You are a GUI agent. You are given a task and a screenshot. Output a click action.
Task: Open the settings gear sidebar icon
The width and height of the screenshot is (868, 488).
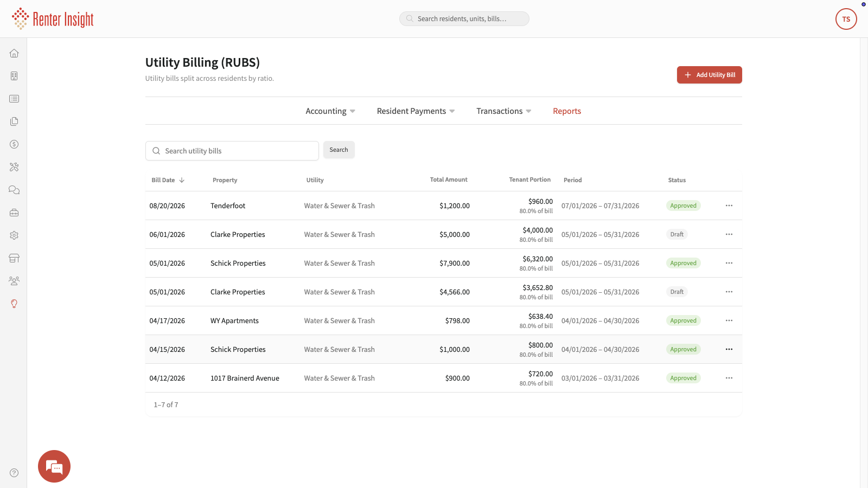(x=14, y=235)
